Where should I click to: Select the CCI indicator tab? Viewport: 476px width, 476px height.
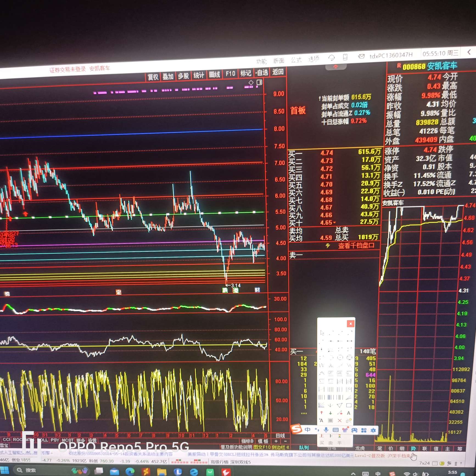click(x=6, y=440)
